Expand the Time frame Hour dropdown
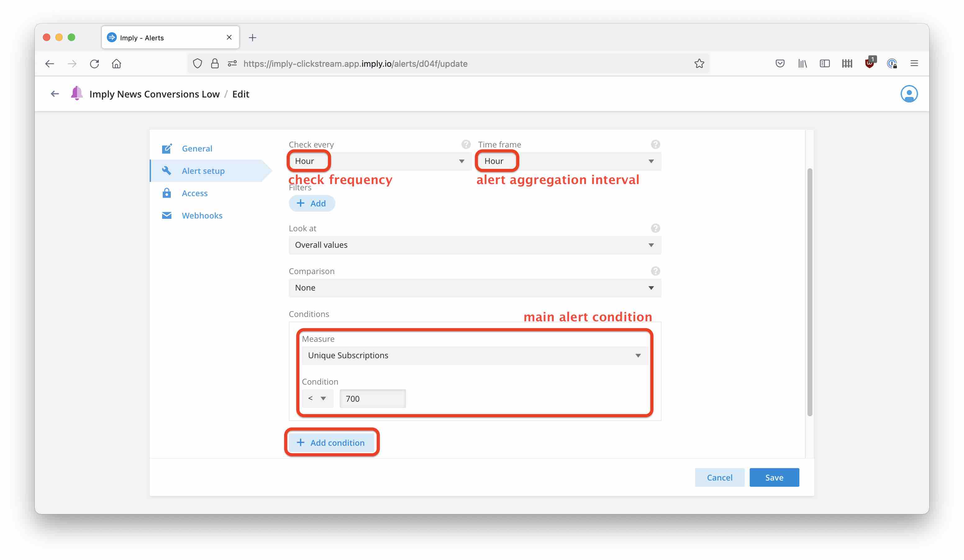 click(x=649, y=161)
